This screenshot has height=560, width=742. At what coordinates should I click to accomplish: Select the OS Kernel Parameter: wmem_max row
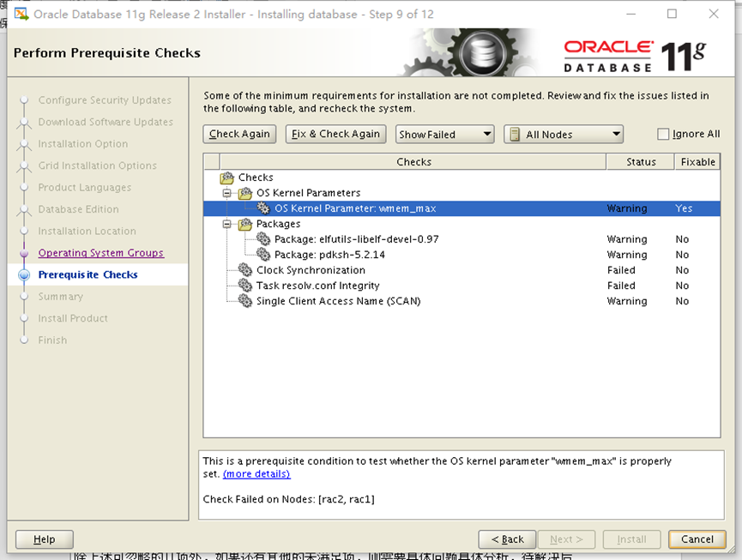[x=461, y=208]
